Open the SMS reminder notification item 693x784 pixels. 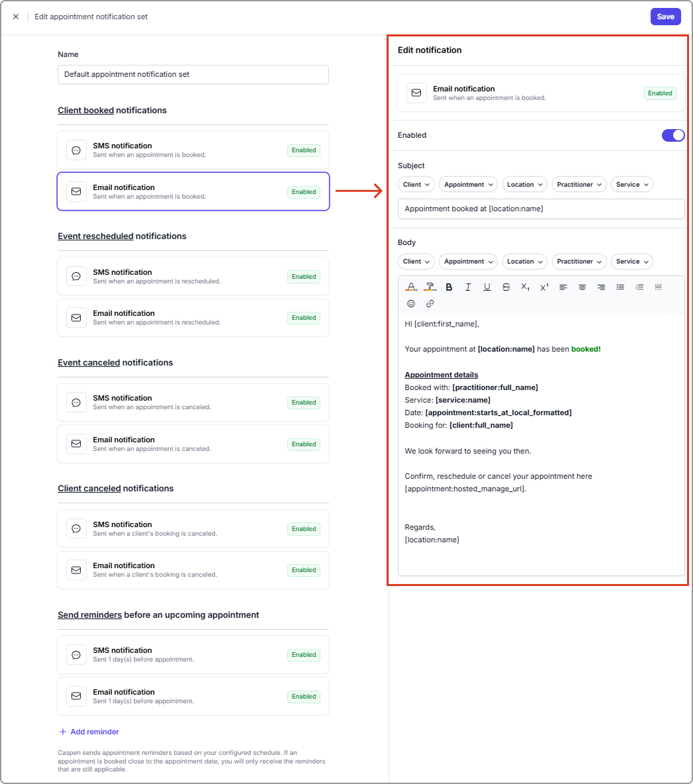[x=193, y=654]
